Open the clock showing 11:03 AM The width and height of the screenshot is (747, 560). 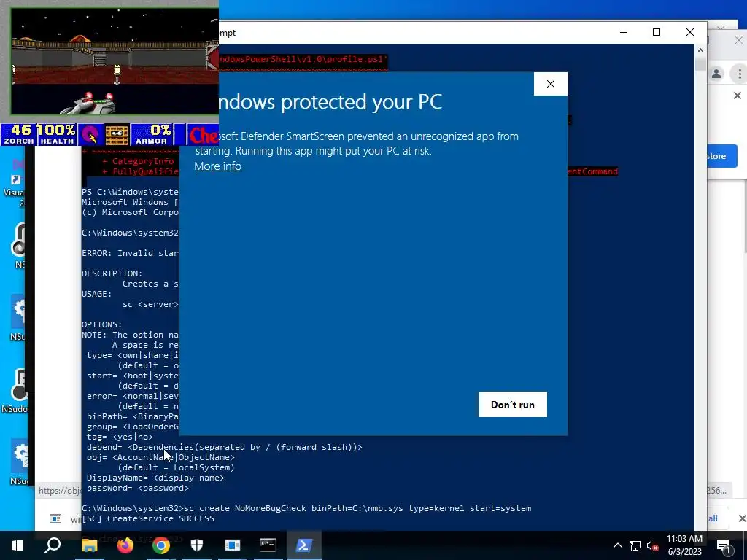(684, 545)
